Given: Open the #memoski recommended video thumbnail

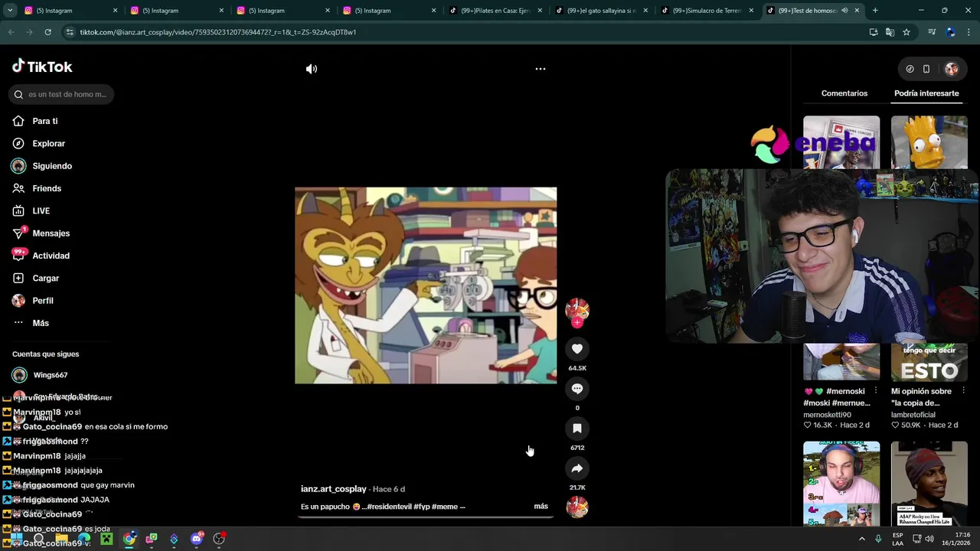Looking at the screenshot, I should 841,362.
